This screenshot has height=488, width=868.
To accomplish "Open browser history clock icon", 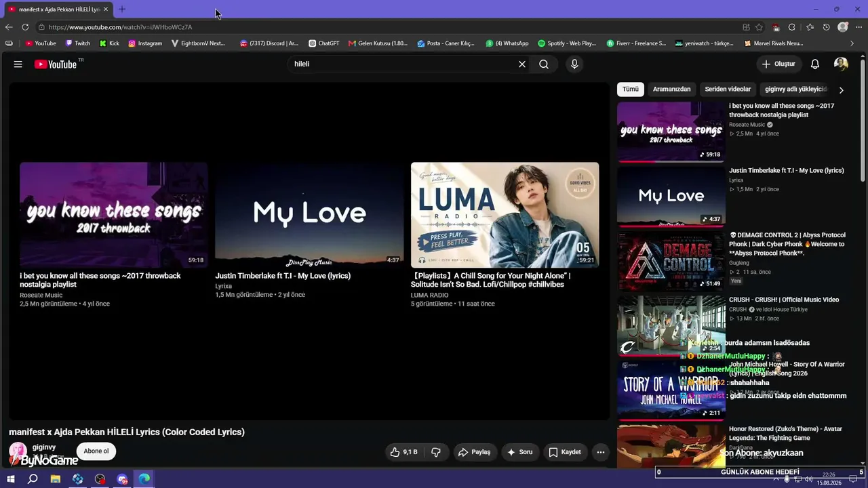I will pyautogui.click(x=826, y=27).
